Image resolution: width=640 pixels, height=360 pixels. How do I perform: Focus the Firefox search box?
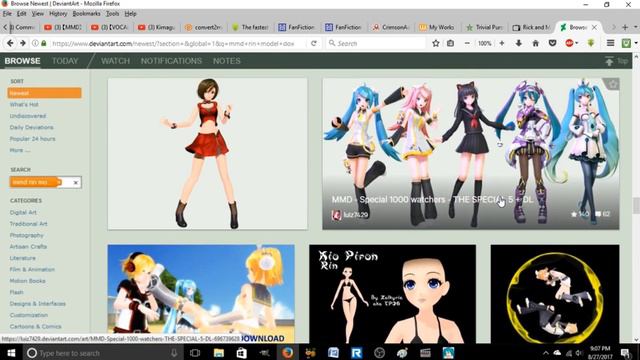[376, 43]
